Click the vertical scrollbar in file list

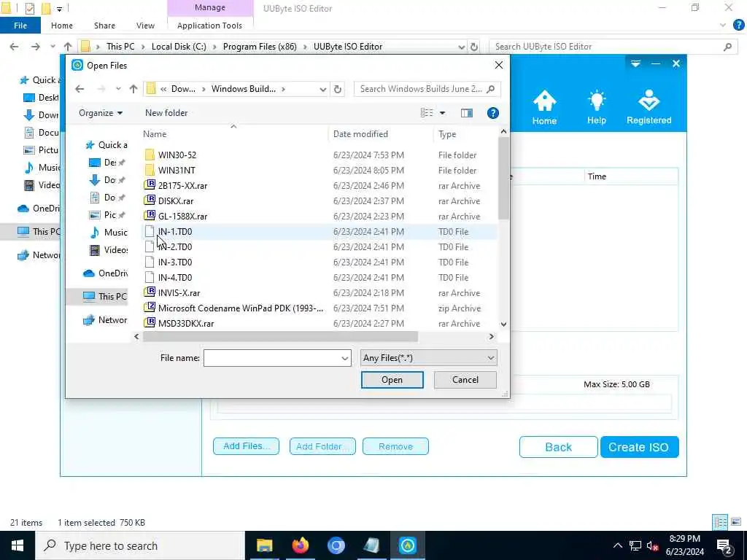[x=503, y=178]
